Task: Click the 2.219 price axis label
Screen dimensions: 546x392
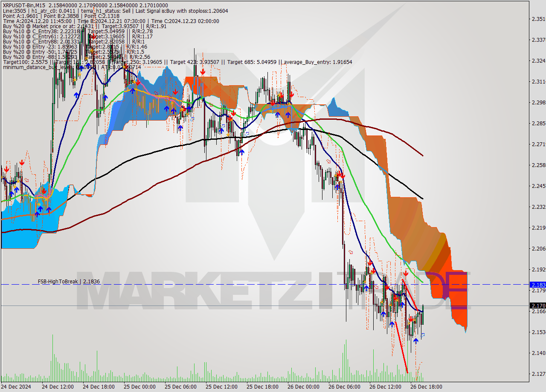Action: tap(538, 228)
